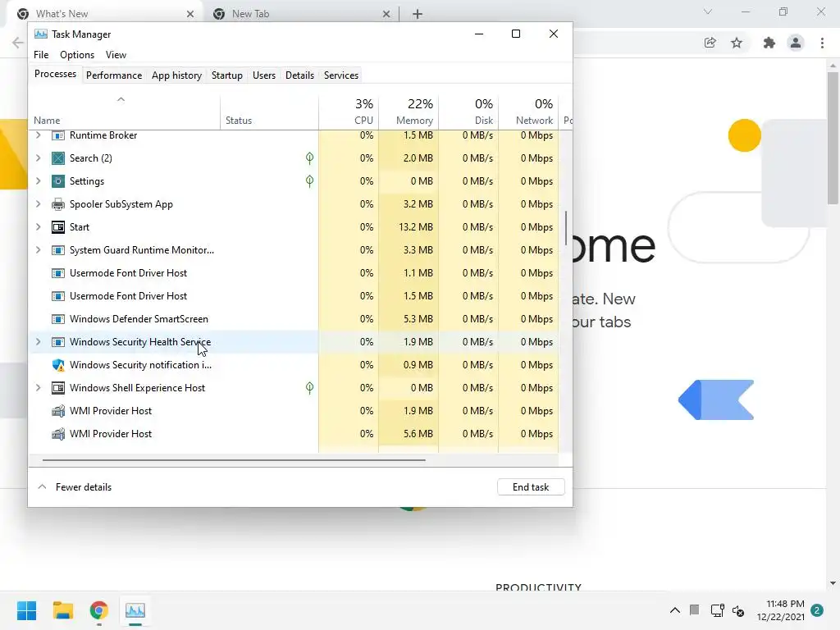Expand the System Guard Runtime Monitor group
The width and height of the screenshot is (840, 630).
pos(38,250)
